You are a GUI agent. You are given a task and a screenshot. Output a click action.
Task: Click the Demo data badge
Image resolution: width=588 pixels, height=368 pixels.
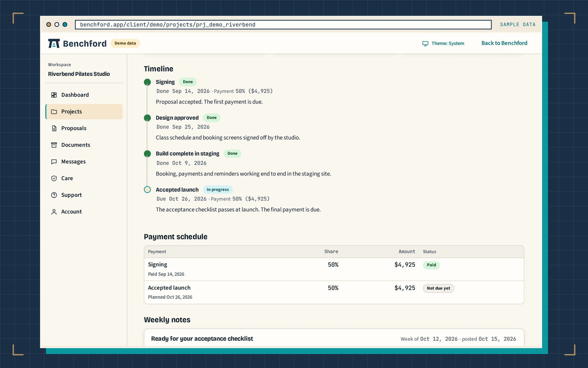125,43
